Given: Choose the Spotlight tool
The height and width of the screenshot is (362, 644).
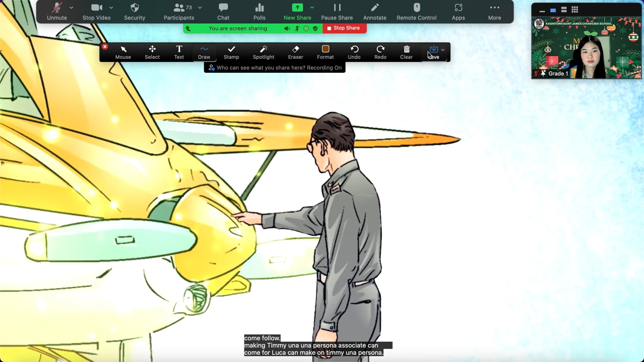Looking at the screenshot, I should coord(263,52).
